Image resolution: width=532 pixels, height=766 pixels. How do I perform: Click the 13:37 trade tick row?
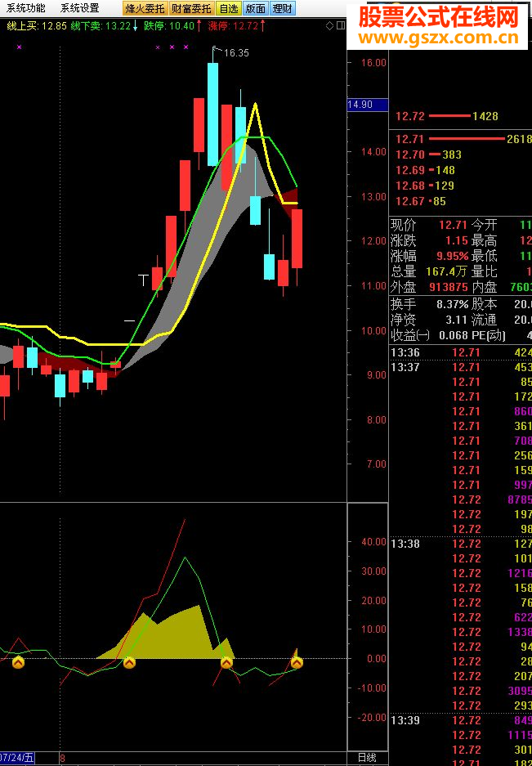pos(461,367)
